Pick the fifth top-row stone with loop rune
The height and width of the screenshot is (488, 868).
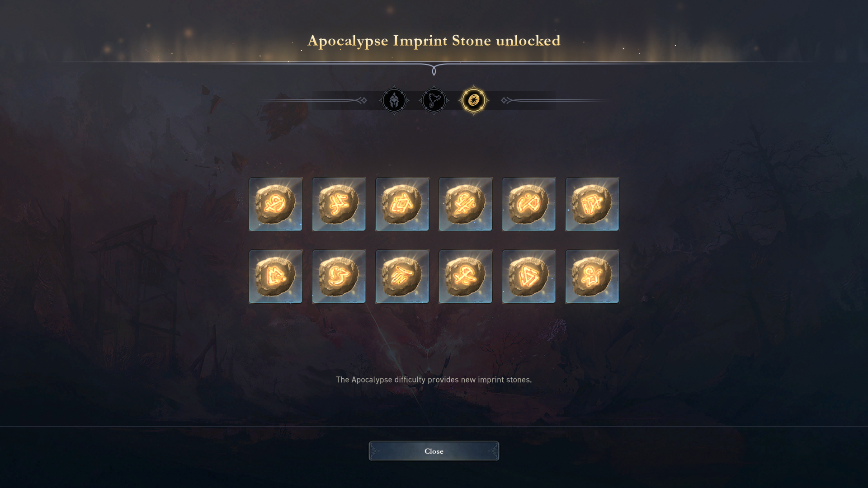(529, 204)
